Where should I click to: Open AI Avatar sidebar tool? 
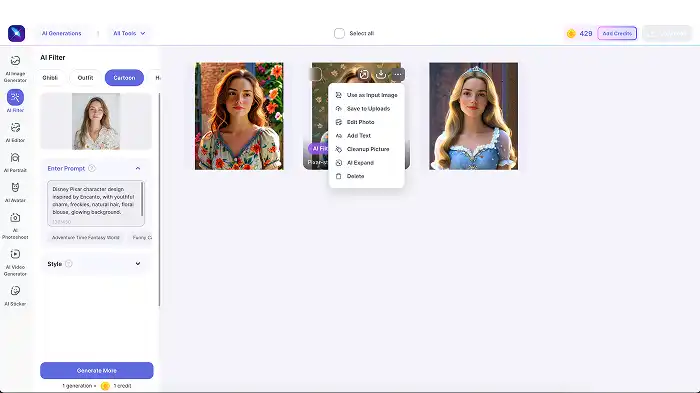pos(15,192)
